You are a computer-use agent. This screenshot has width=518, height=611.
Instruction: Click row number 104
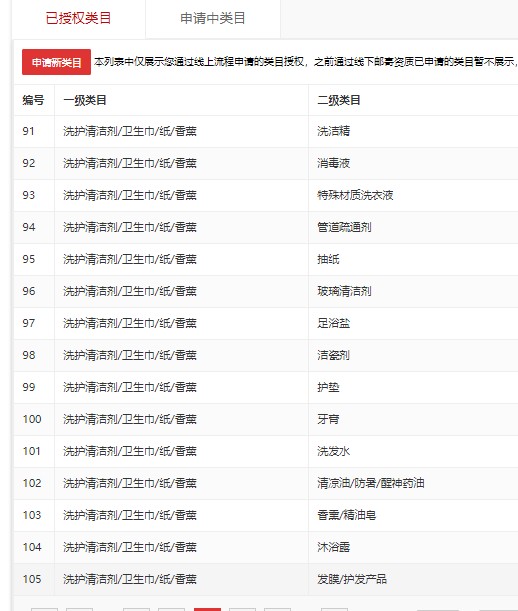tap(32, 547)
